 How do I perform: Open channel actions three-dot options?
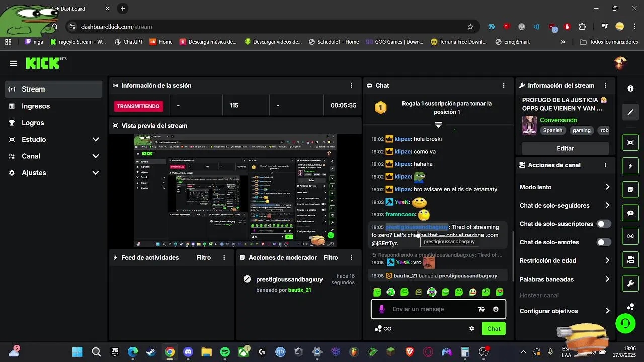coord(605,165)
